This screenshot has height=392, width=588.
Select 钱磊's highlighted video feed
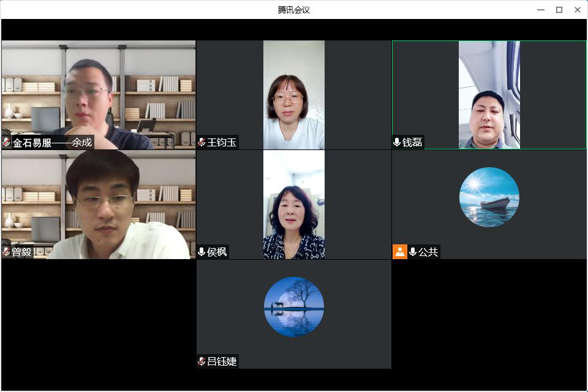489,95
